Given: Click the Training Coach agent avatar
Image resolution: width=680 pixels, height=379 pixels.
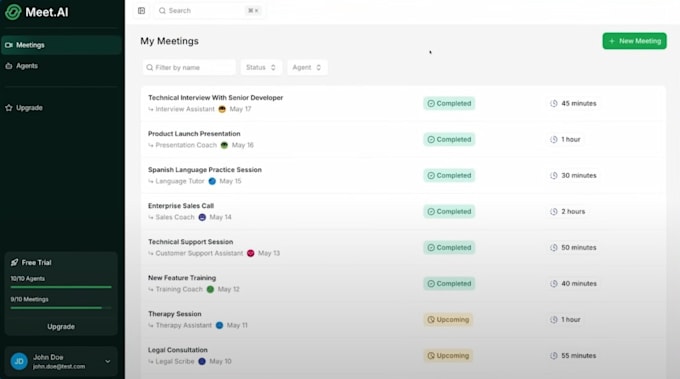Looking at the screenshot, I should (x=210, y=289).
